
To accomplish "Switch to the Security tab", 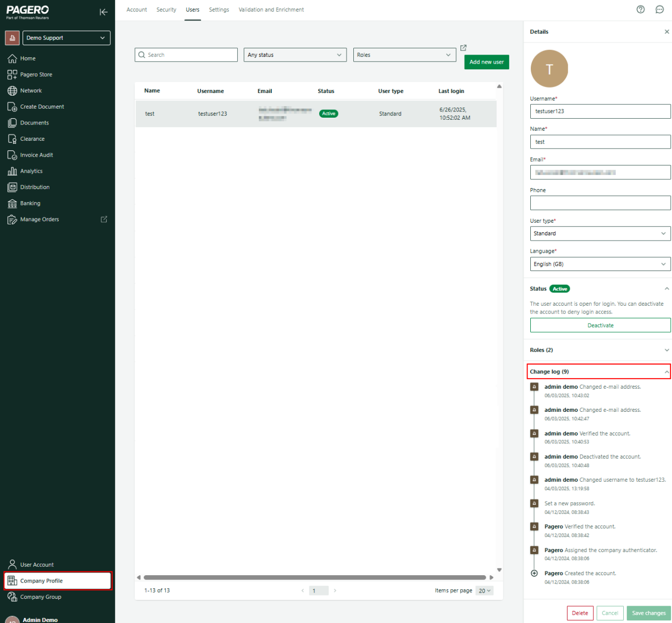I will 166,10.
